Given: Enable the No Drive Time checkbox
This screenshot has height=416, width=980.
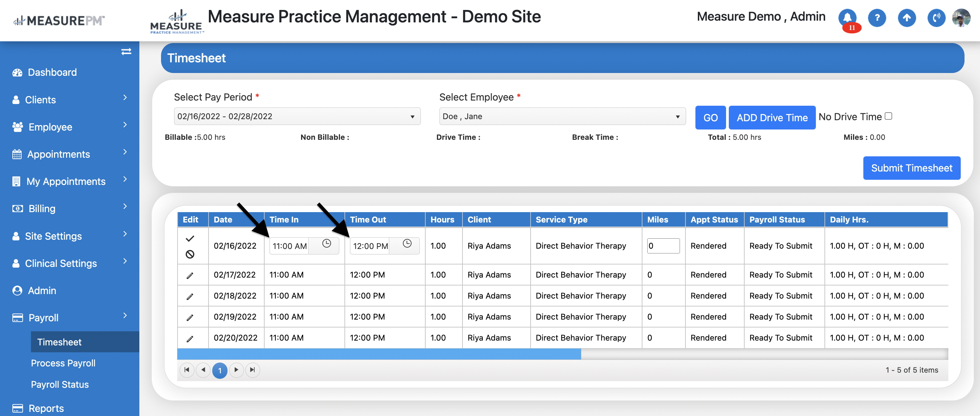Looking at the screenshot, I should tap(888, 116).
